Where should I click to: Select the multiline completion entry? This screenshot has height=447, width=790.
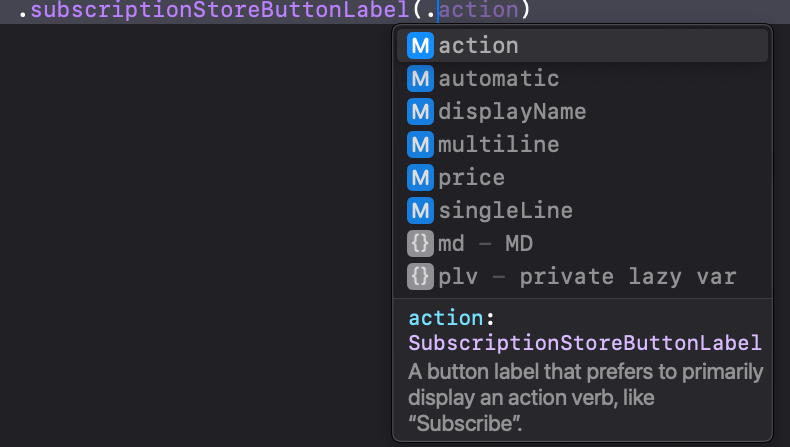[582, 145]
